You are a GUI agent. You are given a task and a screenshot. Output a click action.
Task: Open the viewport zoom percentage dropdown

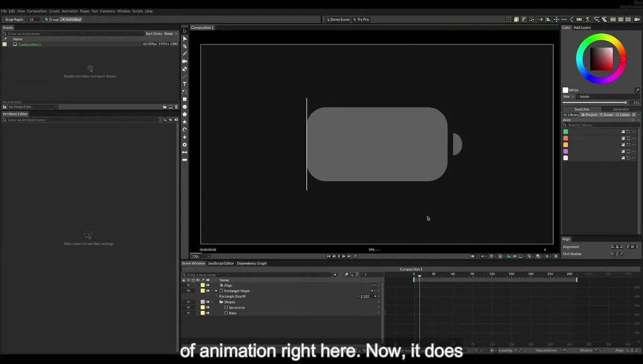click(x=201, y=257)
